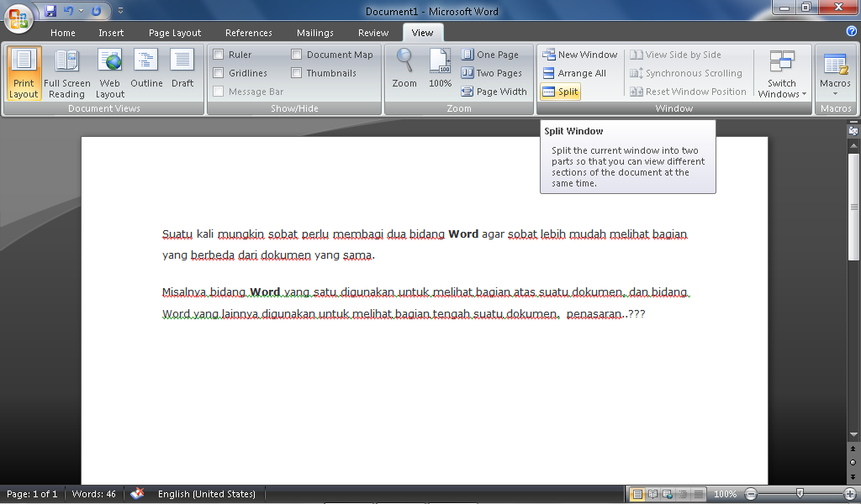Viewport: 861px width, 504px height.
Task: Click Reset Window Position
Action: [x=688, y=92]
